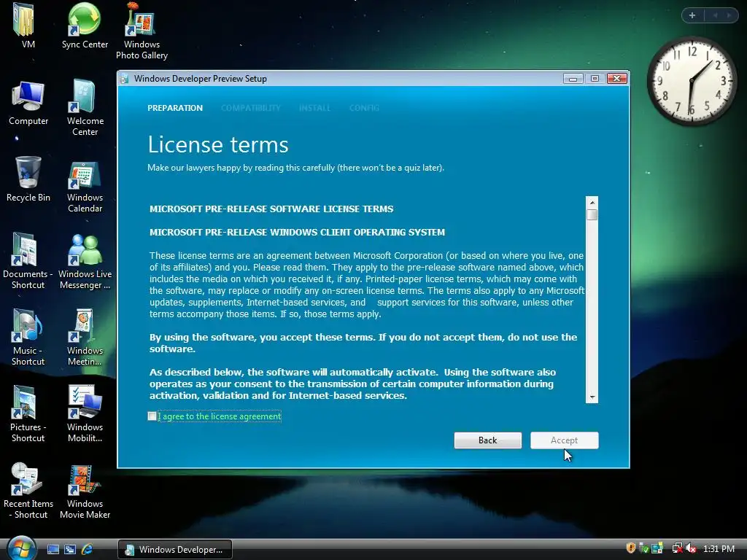Click the disconnected network tray icon
The height and width of the screenshot is (560, 747).
click(677, 548)
